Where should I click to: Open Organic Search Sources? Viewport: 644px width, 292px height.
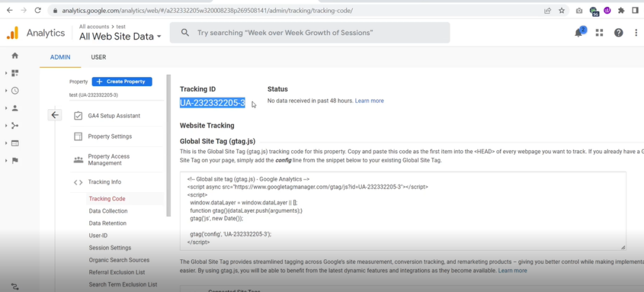click(x=119, y=261)
